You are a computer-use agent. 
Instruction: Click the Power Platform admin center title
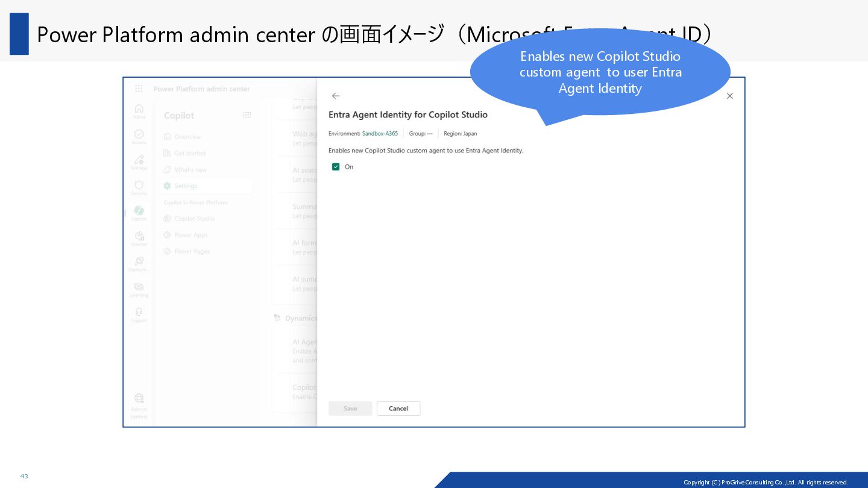(201, 89)
